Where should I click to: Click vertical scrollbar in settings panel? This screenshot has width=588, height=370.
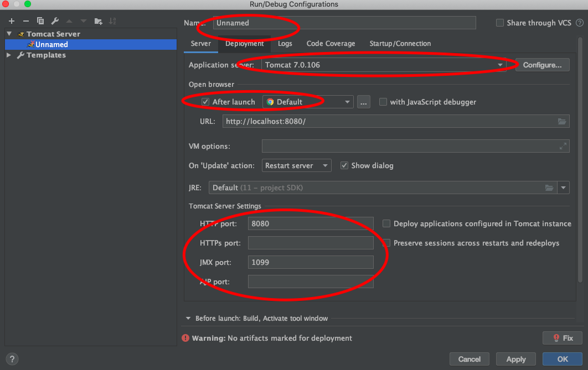(x=580, y=159)
